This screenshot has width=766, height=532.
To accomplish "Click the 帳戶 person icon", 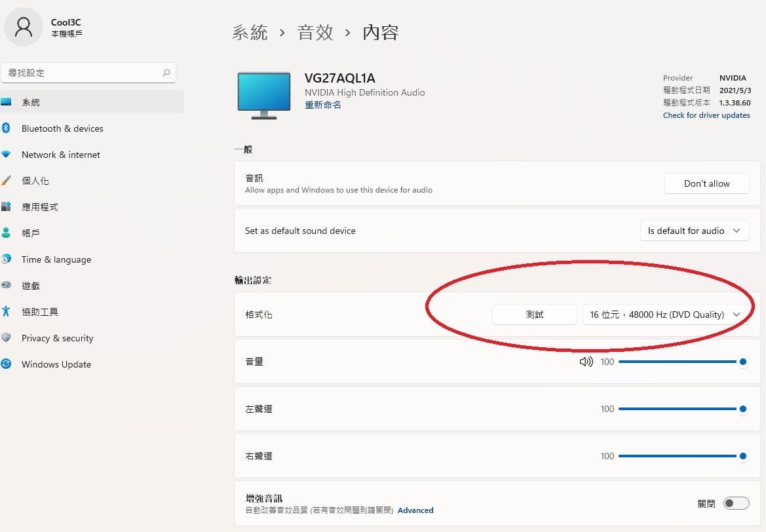I will (6, 233).
